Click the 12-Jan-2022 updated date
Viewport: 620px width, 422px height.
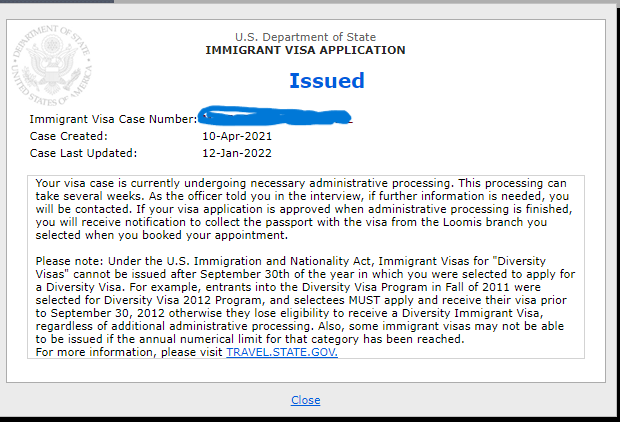pyautogui.click(x=237, y=153)
